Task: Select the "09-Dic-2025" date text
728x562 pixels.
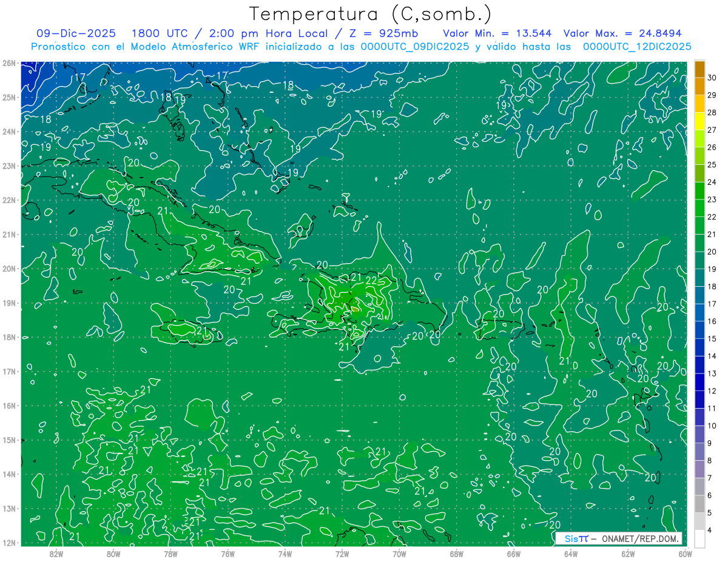Action: point(76,33)
